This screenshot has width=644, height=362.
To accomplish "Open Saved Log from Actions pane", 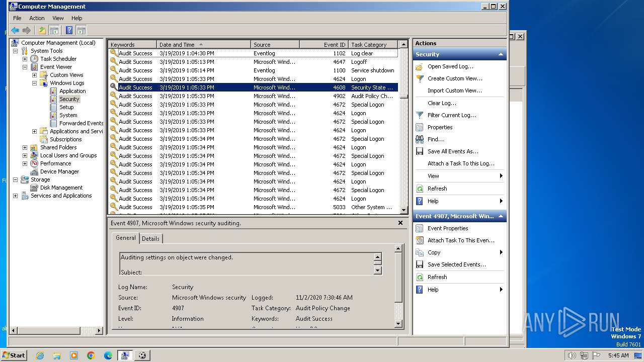I will pos(450,66).
